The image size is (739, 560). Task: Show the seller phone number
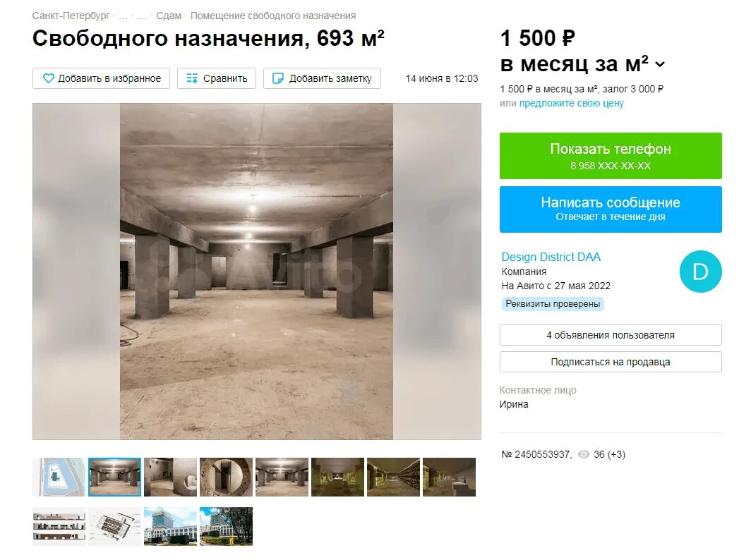(x=611, y=156)
